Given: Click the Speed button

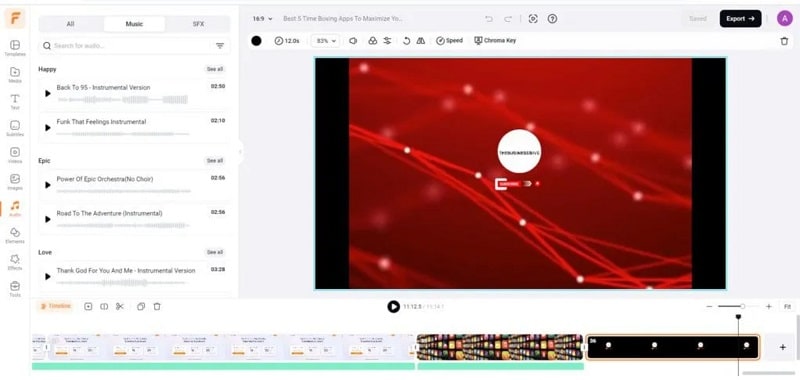Looking at the screenshot, I should pyautogui.click(x=449, y=41).
